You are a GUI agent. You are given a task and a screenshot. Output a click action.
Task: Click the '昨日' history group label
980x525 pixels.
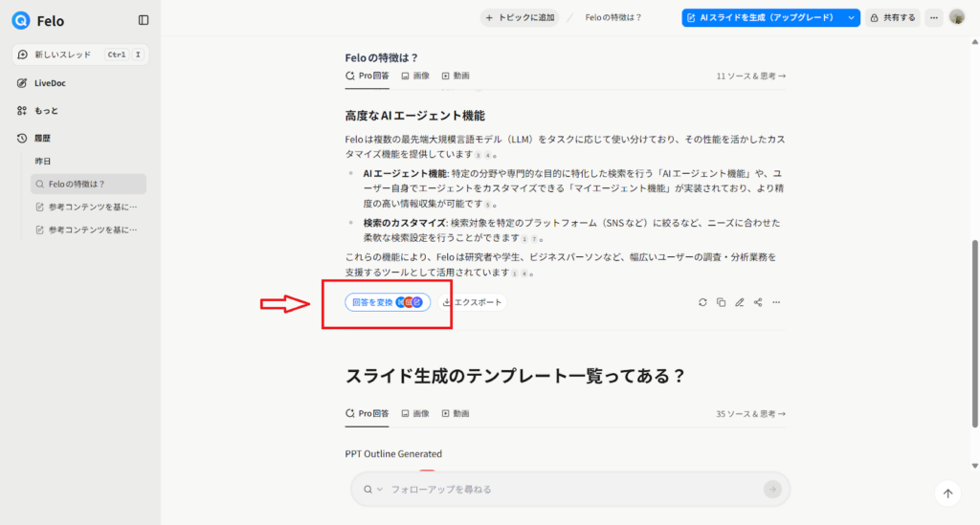click(x=42, y=161)
